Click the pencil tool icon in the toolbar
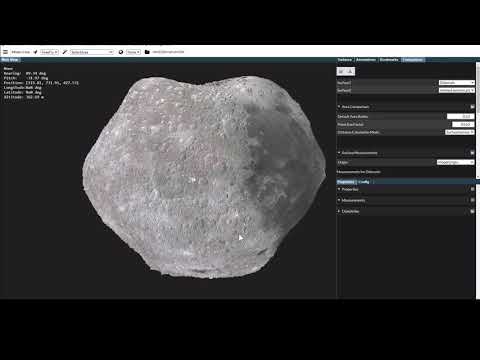Viewport: 480px width, 360px height. coord(65,52)
